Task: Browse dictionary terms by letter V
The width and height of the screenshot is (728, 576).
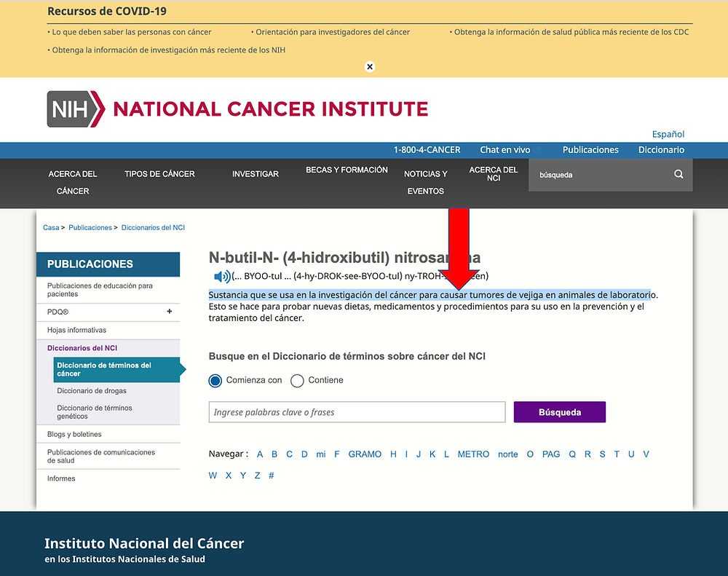Action: [x=646, y=454]
